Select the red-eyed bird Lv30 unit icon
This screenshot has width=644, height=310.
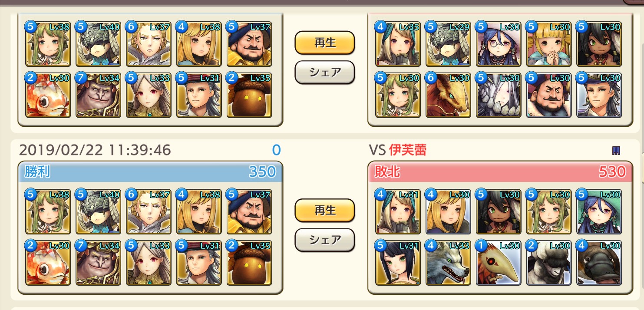coord(499,263)
